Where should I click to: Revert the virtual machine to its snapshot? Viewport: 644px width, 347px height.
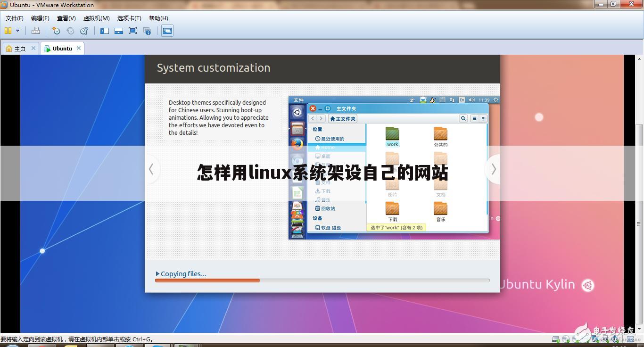pos(70,31)
